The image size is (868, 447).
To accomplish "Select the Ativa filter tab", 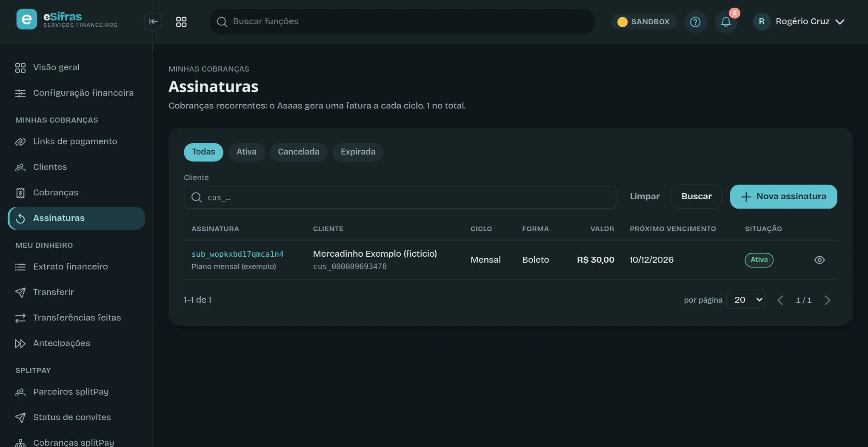I will (246, 152).
